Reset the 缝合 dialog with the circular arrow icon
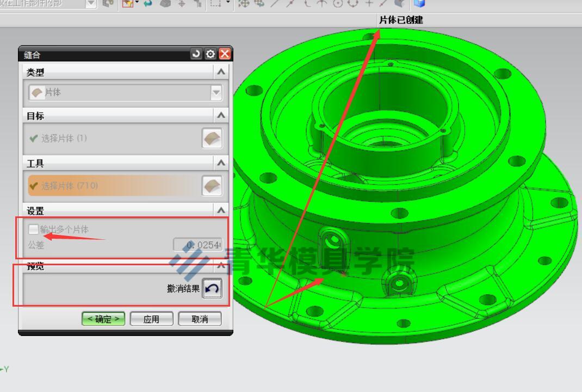 coord(196,54)
